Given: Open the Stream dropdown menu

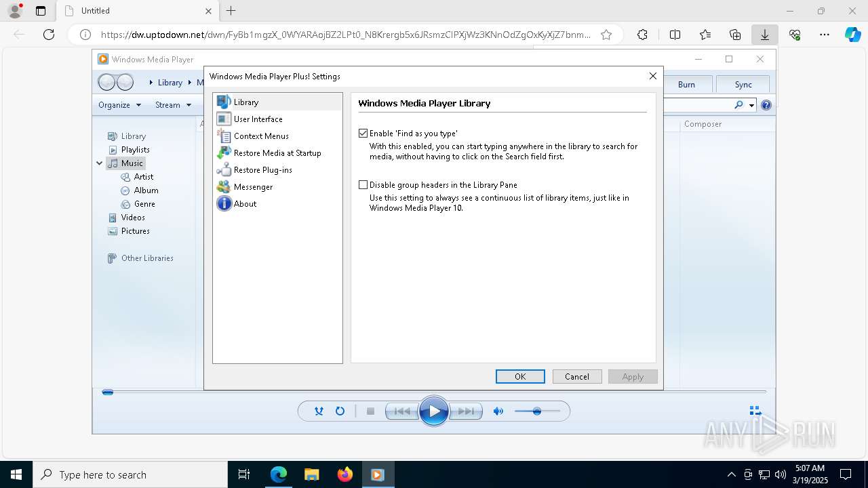Looking at the screenshot, I should click(x=173, y=105).
